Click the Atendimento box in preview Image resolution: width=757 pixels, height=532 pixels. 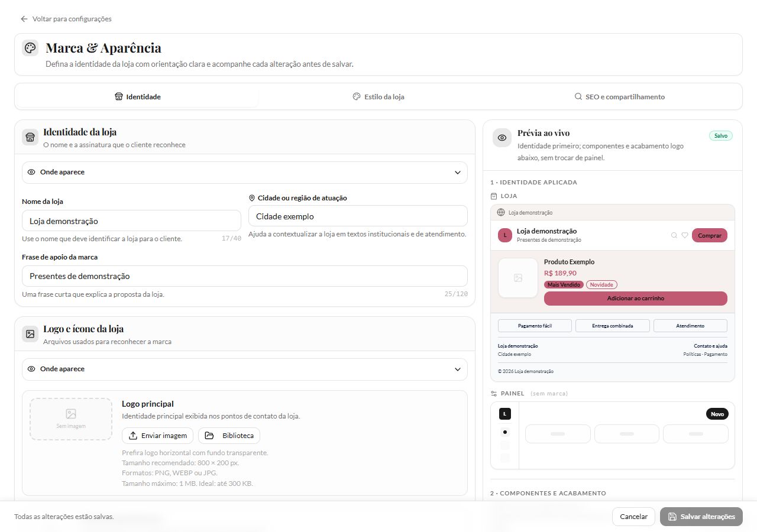(690, 326)
